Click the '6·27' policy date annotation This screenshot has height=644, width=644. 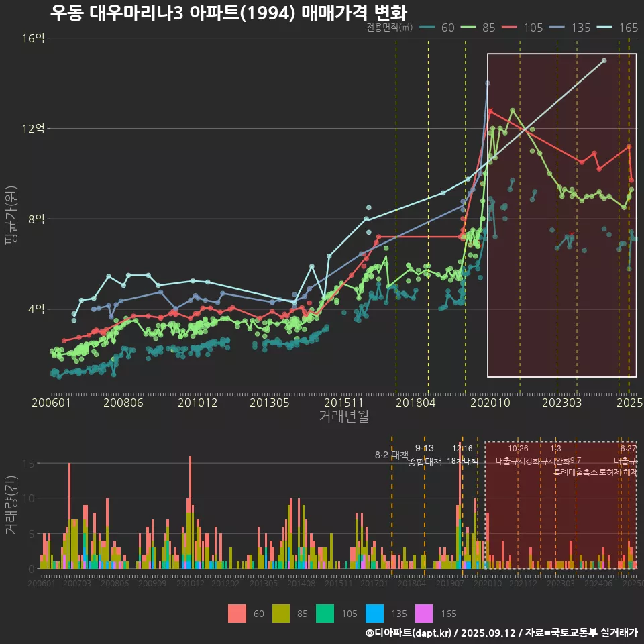click(629, 449)
